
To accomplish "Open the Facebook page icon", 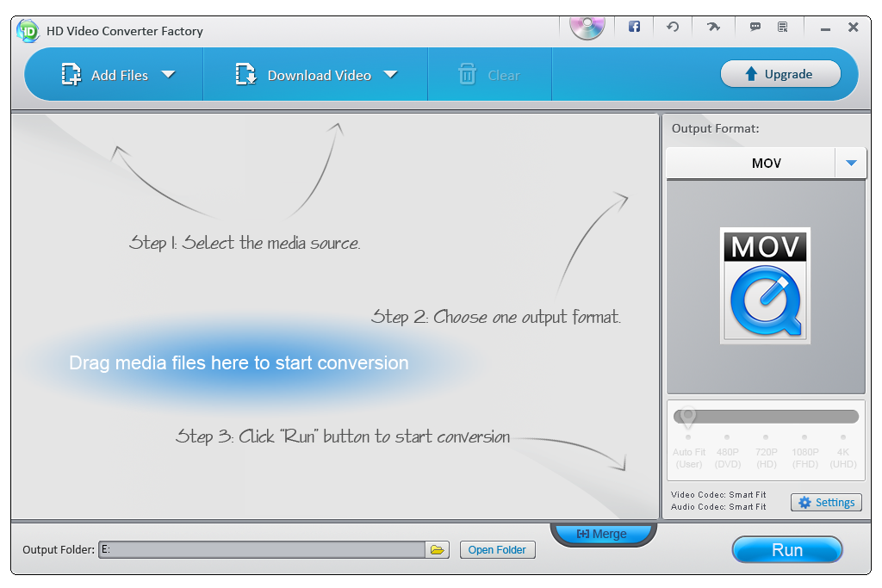I will click(x=634, y=27).
